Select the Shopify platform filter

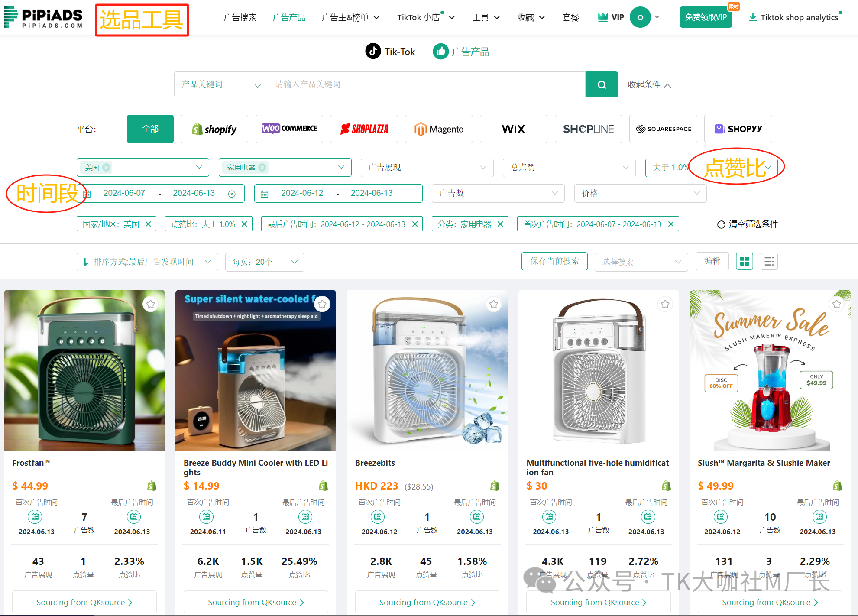pos(214,129)
